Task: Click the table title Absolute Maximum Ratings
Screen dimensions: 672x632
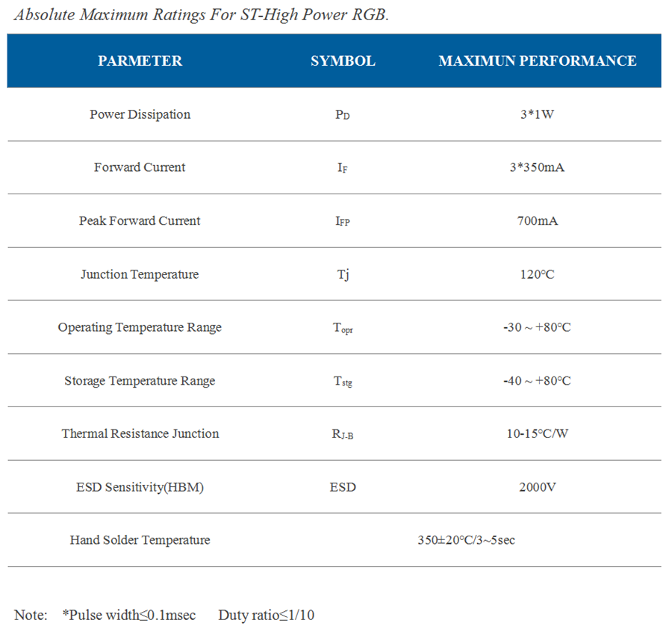Action: pyautogui.click(x=202, y=15)
